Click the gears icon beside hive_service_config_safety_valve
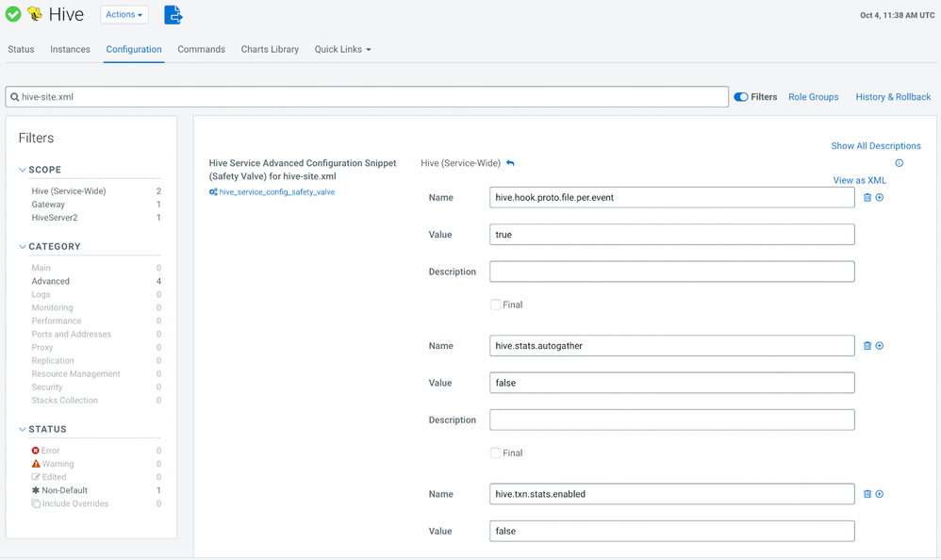Screen dimensions: 941x560 click(x=213, y=192)
